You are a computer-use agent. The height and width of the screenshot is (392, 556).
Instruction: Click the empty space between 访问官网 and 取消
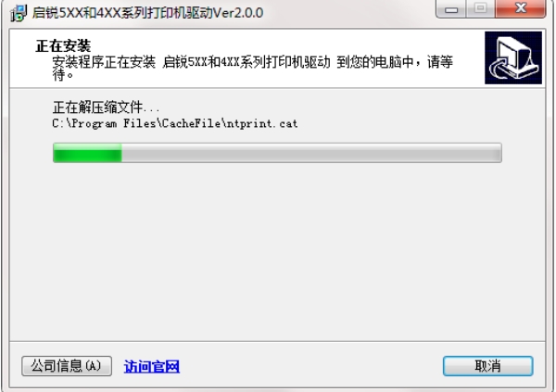coord(311,366)
